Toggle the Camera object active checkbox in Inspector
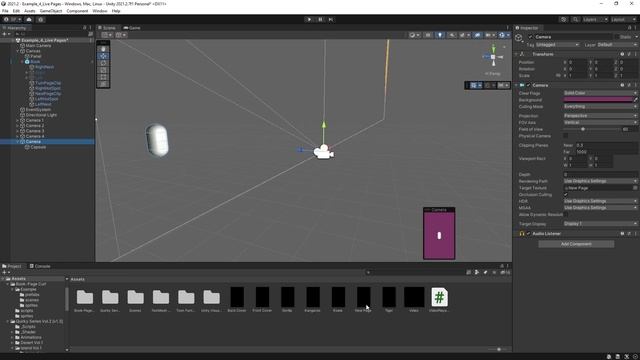Image resolution: width=640 pixels, height=360 pixels. tap(530, 37)
